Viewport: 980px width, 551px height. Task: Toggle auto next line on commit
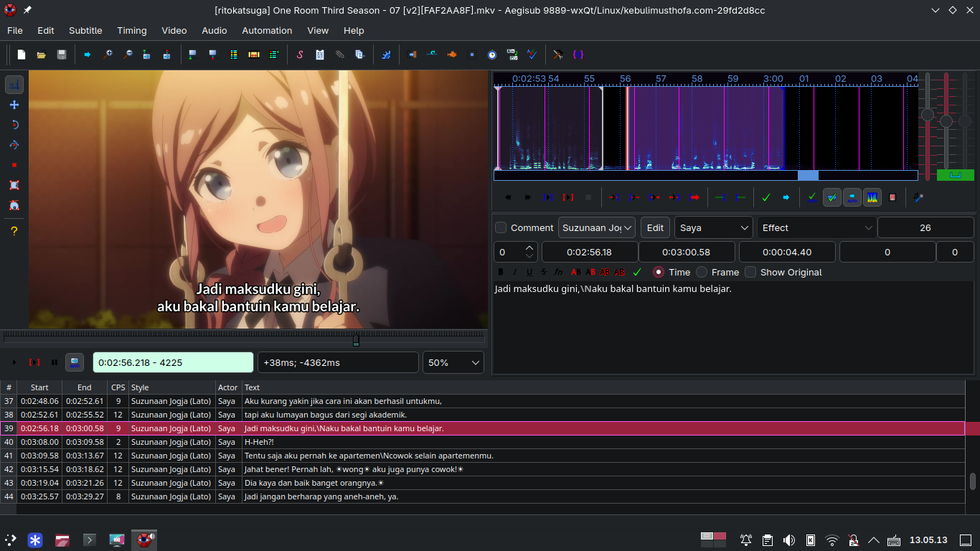coord(832,197)
